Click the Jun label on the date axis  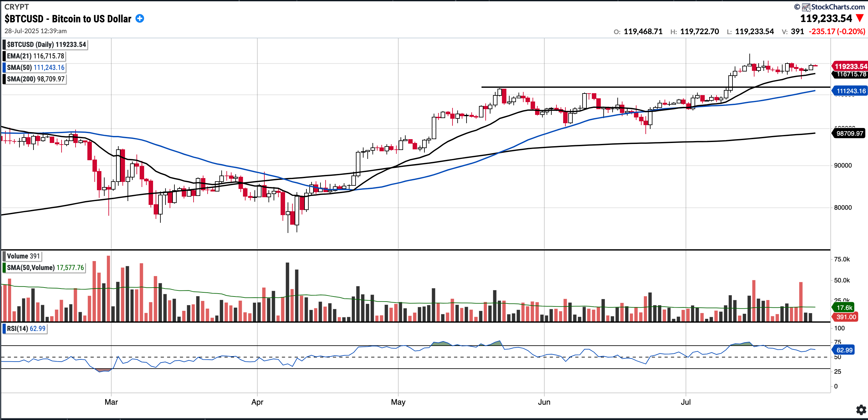coord(544,402)
